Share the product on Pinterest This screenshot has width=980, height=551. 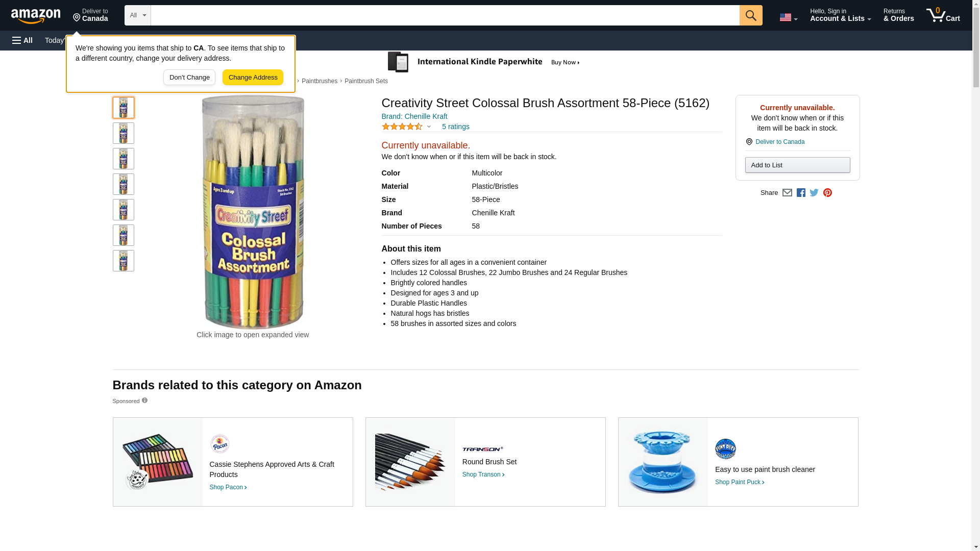[827, 193]
